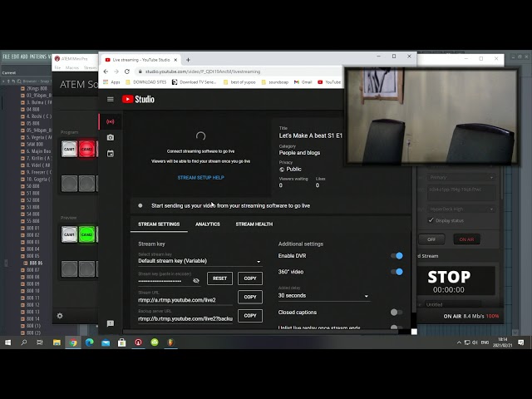Reveal the stream key with eye icon

point(196,281)
